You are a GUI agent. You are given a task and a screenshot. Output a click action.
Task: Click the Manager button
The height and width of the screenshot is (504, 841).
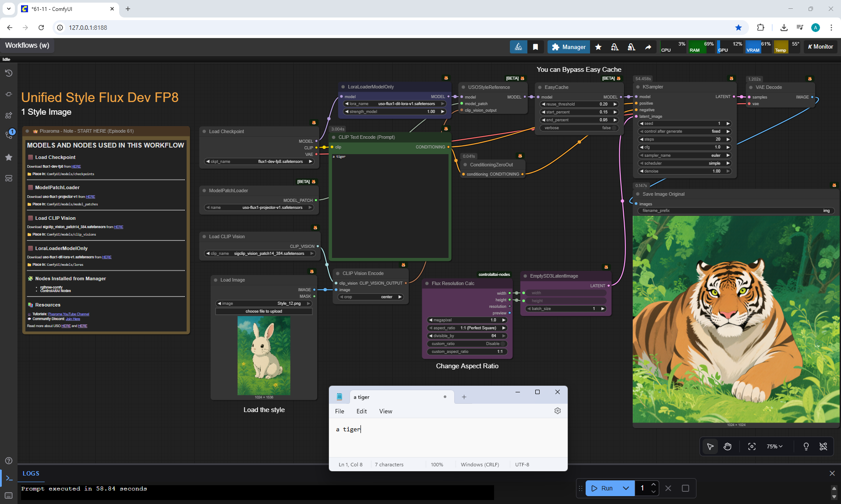pos(569,47)
